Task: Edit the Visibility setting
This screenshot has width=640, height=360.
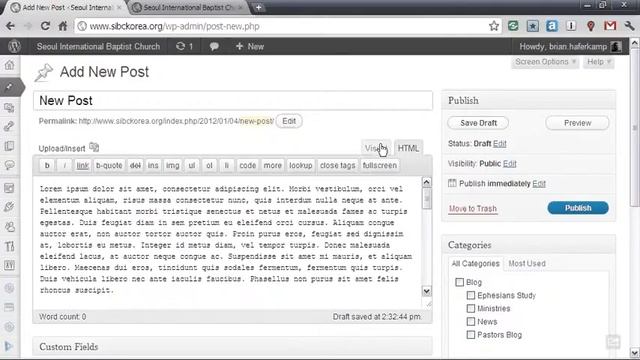Action: click(x=509, y=164)
